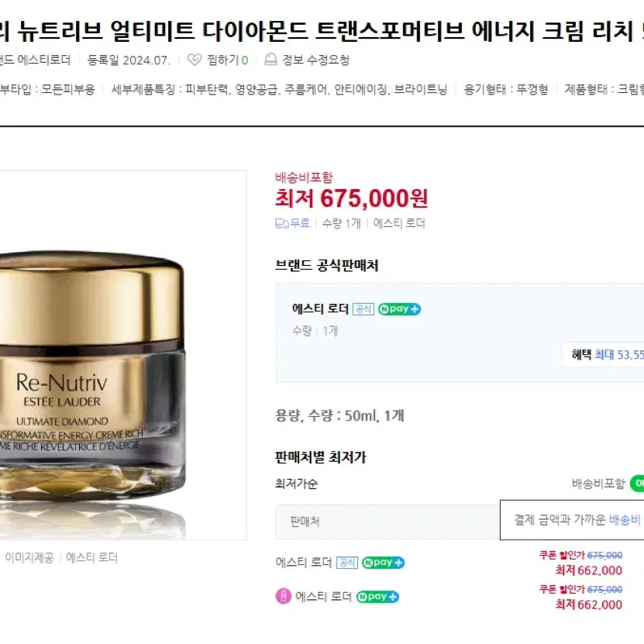The image size is (644, 644).
Task: Click Npay badge in the official seller box
Action: coord(399,309)
